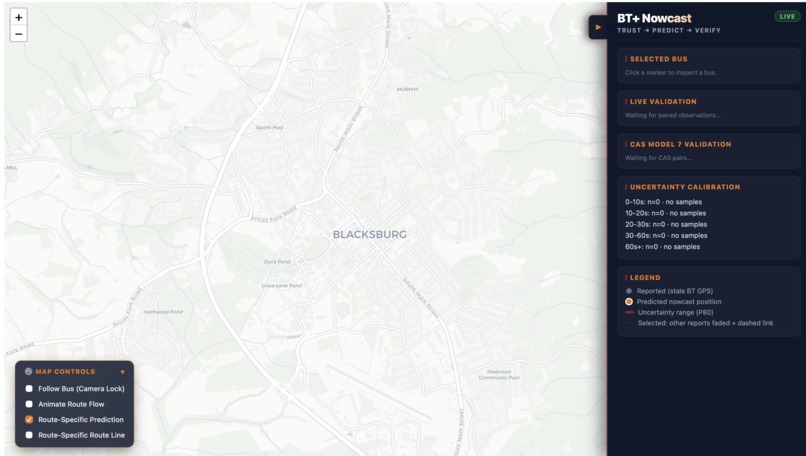The height and width of the screenshot is (456, 806).
Task: Enable Animate Route Flow checkbox
Action: pos(29,404)
